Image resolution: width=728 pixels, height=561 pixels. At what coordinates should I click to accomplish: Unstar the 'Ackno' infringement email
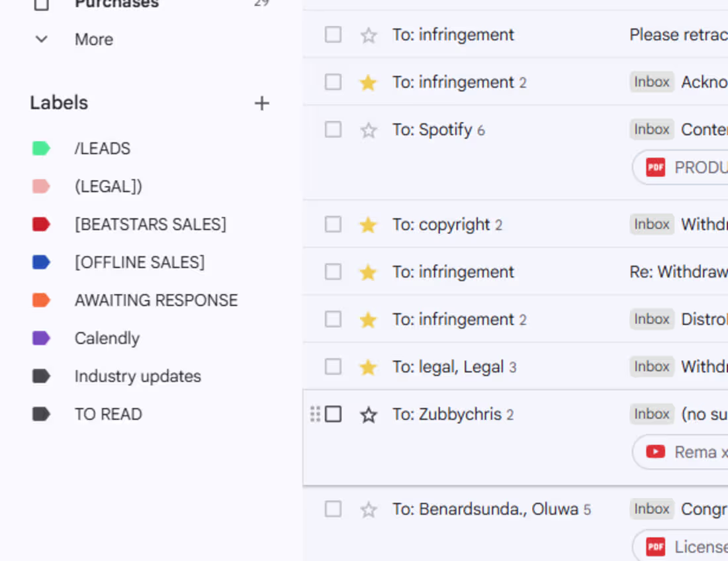(x=368, y=83)
